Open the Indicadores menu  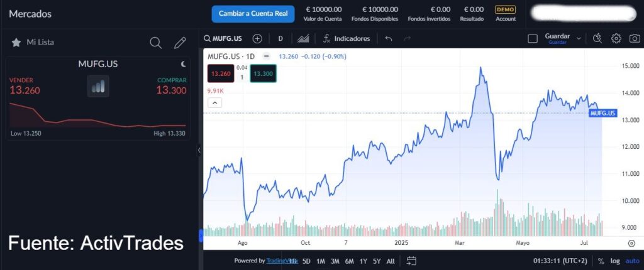tap(346, 38)
